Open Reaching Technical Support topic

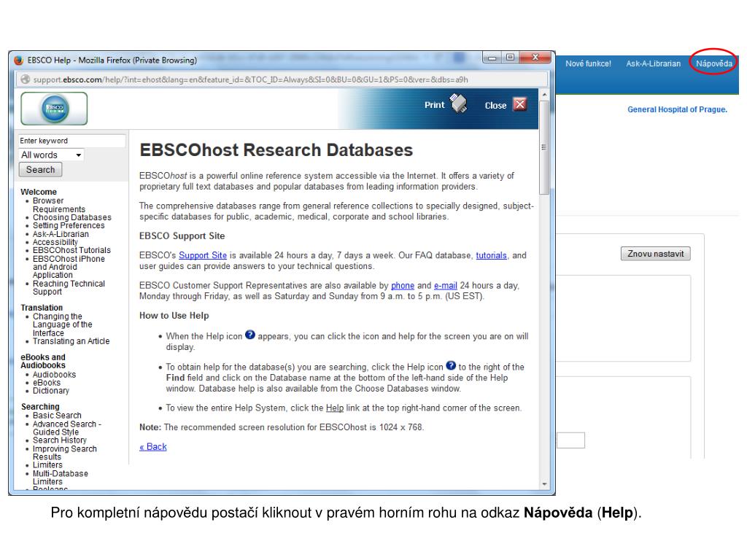(69, 287)
